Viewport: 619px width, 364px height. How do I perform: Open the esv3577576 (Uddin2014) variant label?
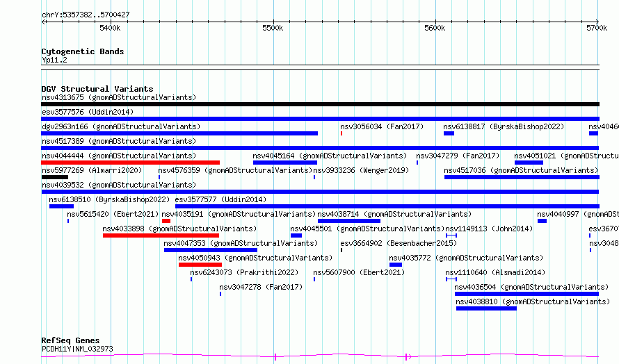[x=88, y=112]
